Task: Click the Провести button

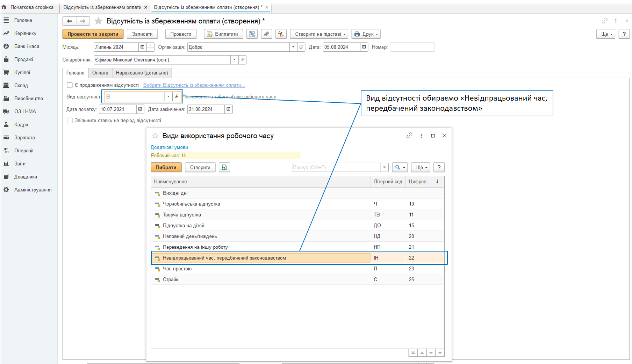Action: pyautogui.click(x=181, y=34)
